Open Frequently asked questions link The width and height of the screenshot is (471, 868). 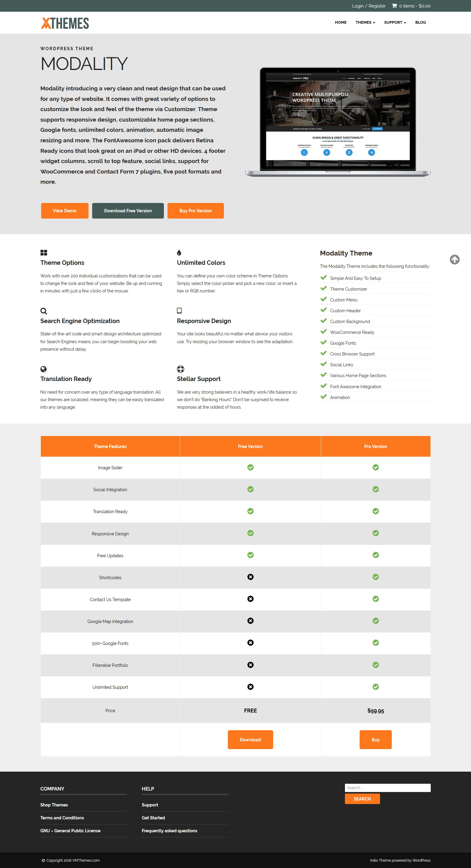[170, 830]
